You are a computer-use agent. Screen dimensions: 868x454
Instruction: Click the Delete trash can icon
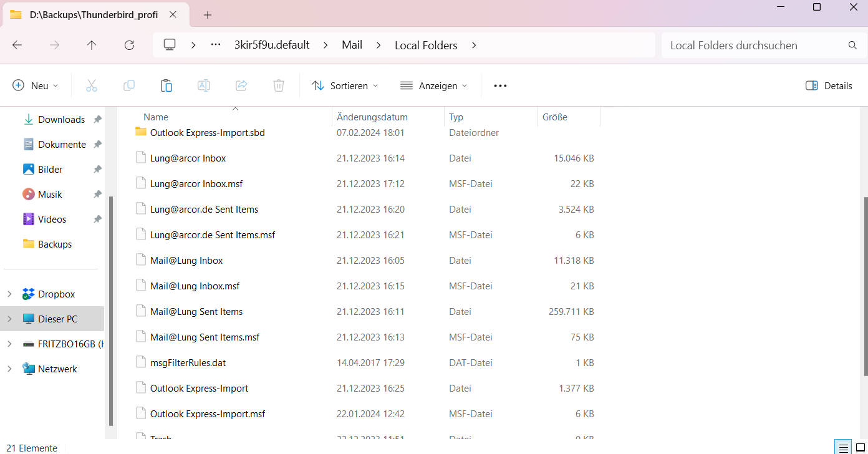tap(279, 86)
